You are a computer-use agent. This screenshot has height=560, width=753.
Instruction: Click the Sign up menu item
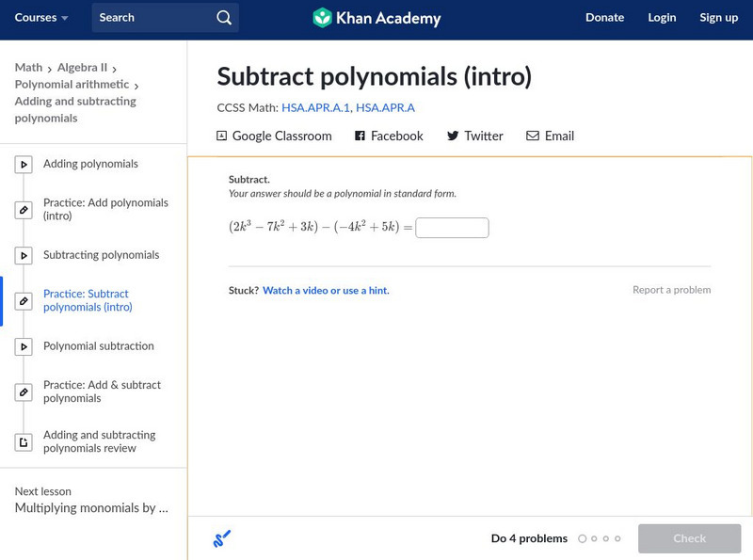tap(718, 18)
